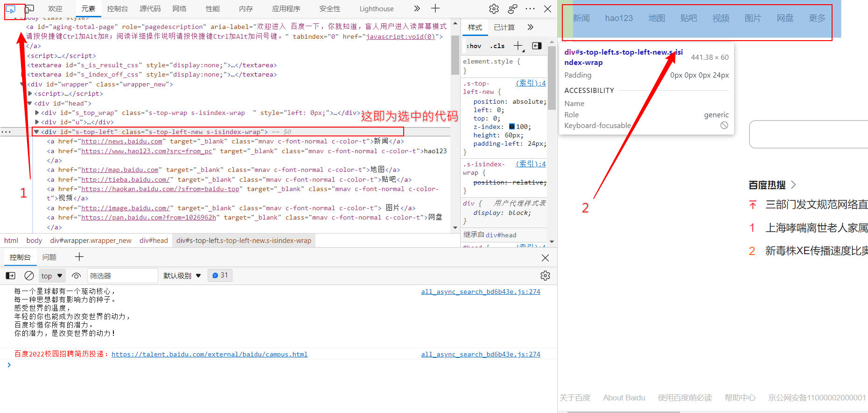Click 贴吧 in Baidu page navigation

(689, 18)
